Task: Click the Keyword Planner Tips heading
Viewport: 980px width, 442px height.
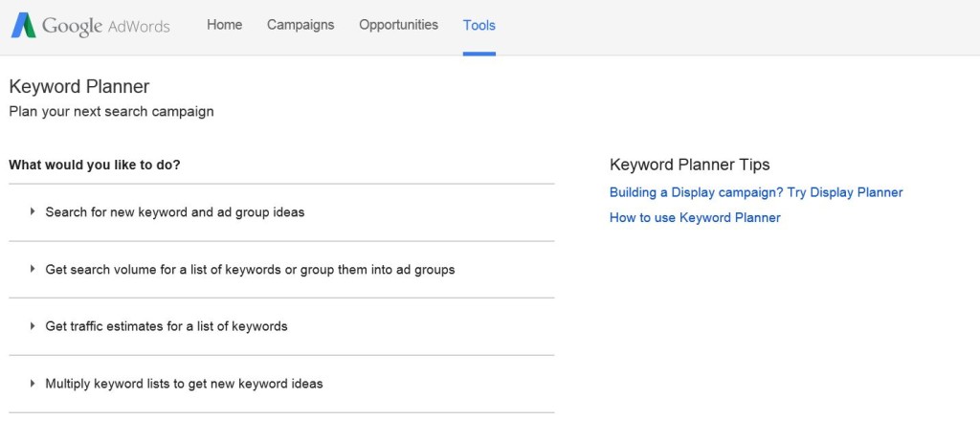Action: pos(689,166)
